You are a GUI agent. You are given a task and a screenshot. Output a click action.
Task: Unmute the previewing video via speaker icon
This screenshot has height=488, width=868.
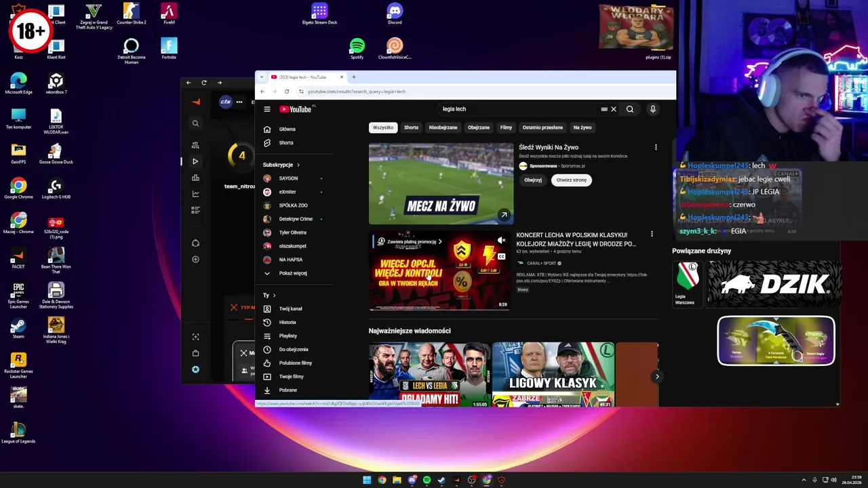point(502,240)
